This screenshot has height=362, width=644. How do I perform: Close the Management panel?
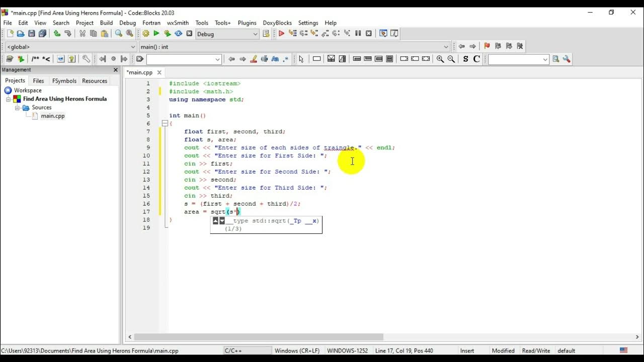pyautogui.click(x=115, y=70)
